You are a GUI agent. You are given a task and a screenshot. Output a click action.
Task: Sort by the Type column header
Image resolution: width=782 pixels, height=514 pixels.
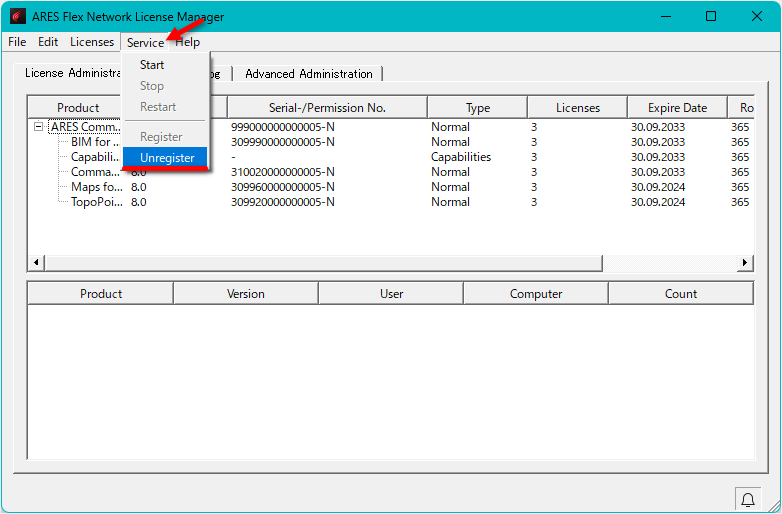478,108
